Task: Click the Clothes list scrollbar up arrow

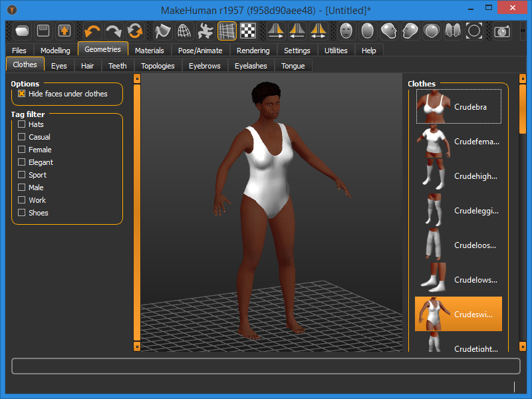Action: tap(523, 78)
